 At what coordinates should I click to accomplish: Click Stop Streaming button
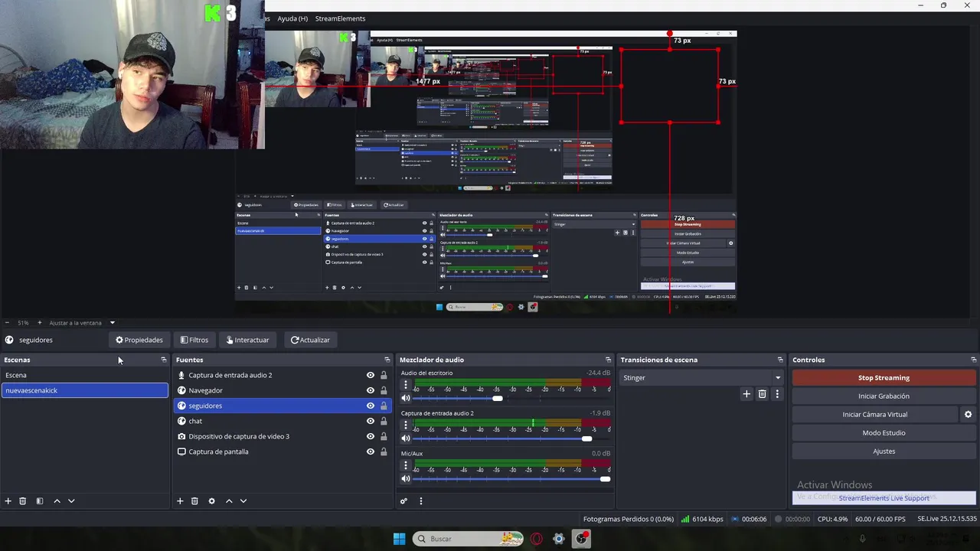[x=884, y=377]
